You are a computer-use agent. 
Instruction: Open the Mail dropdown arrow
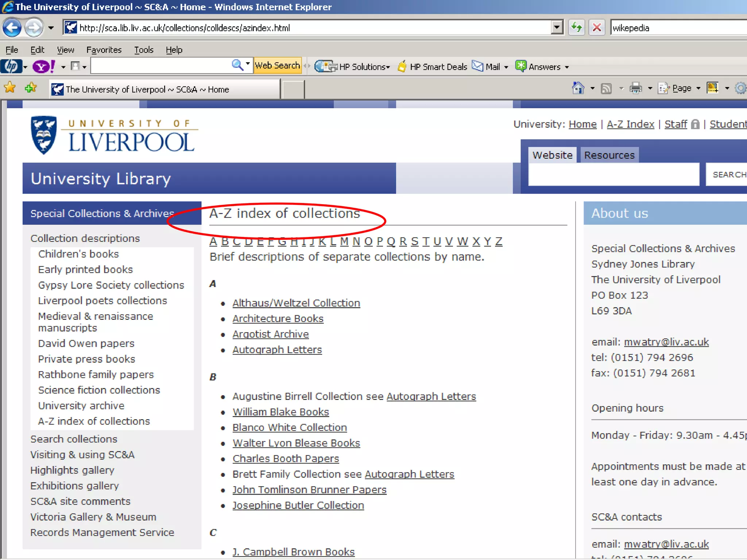click(506, 67)
